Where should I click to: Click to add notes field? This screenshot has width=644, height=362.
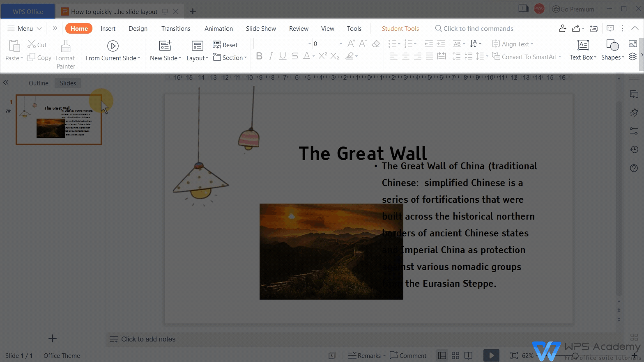(148, 339)
